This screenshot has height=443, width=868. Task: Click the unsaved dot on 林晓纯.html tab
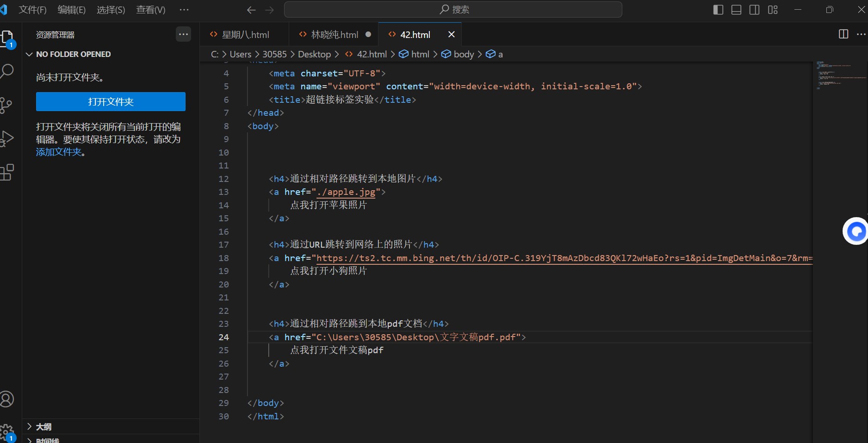[368, 34]
